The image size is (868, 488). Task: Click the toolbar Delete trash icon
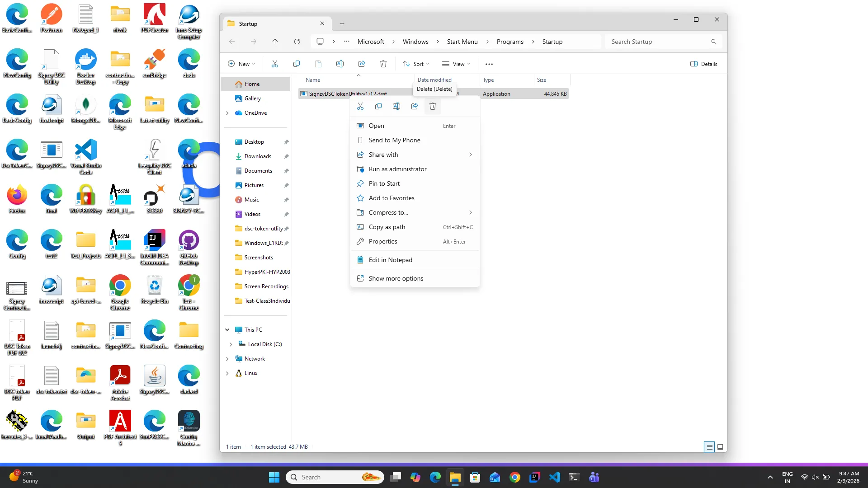383,64
